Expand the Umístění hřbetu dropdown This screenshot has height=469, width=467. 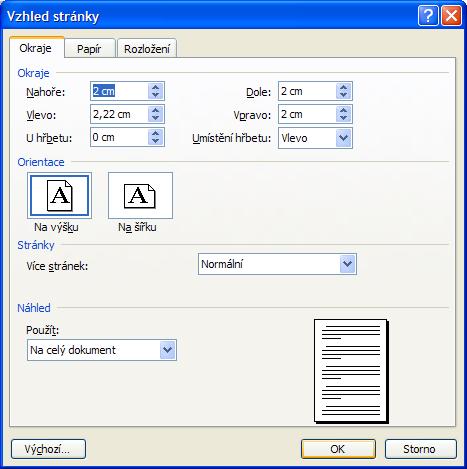click(x=344, y=137)
